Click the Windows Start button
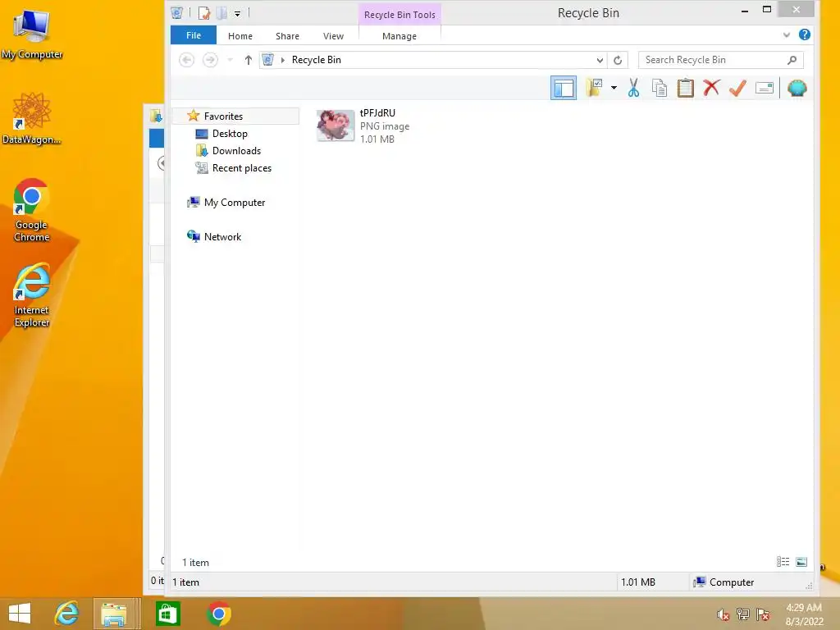This screenshot has height=630, width=840. (20, 614)
